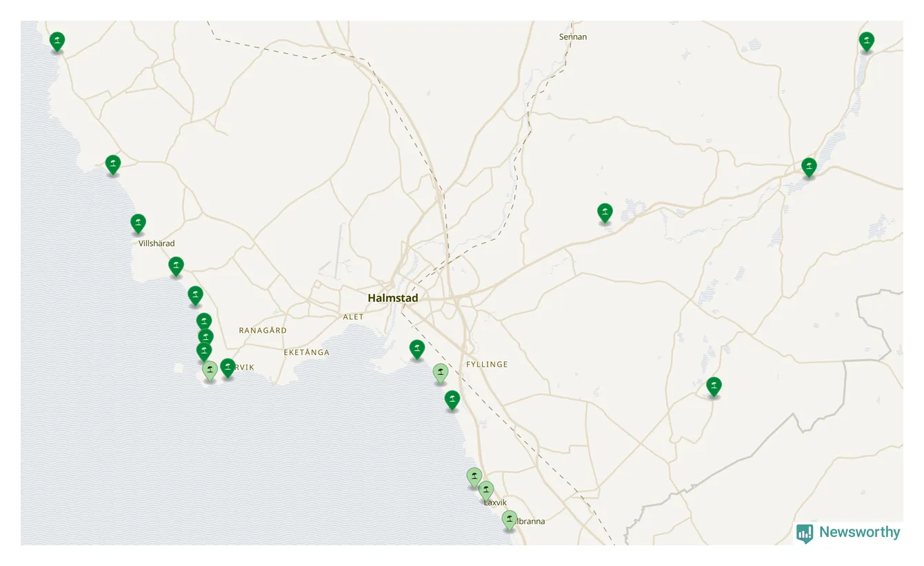Click the ALET district label

pos(353,317)
